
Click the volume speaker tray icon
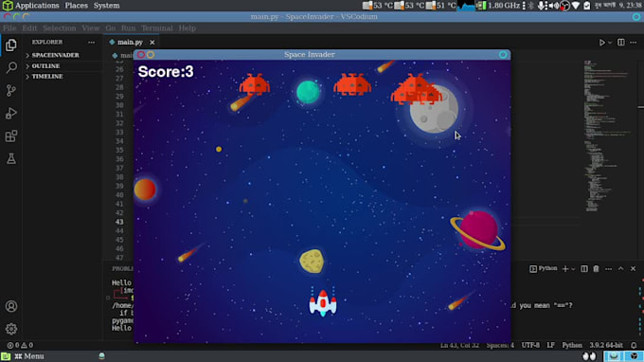[553, 6]
